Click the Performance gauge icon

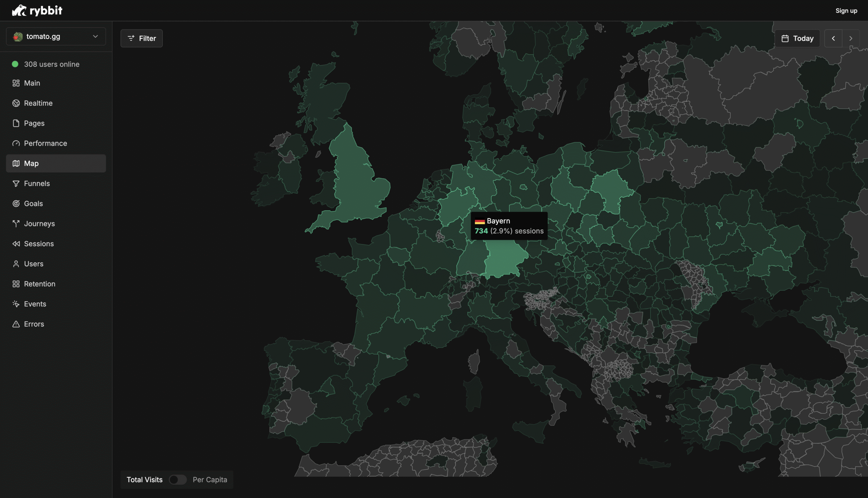[16, 143]
